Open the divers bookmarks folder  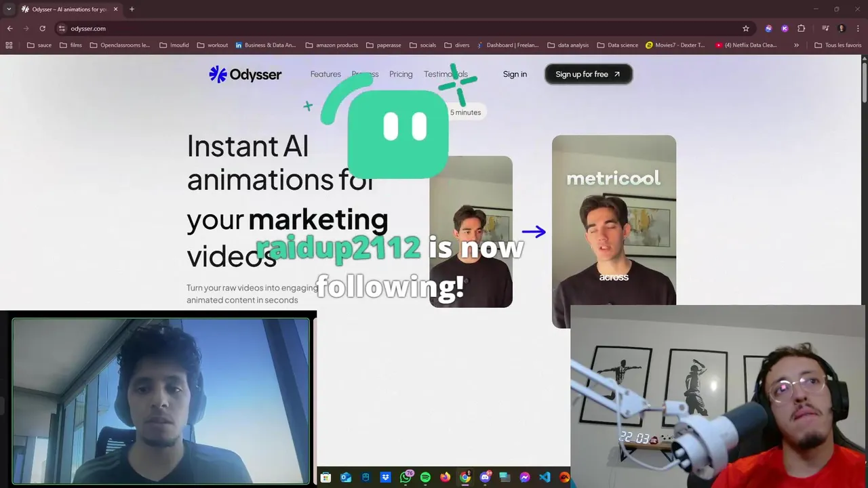457,45
